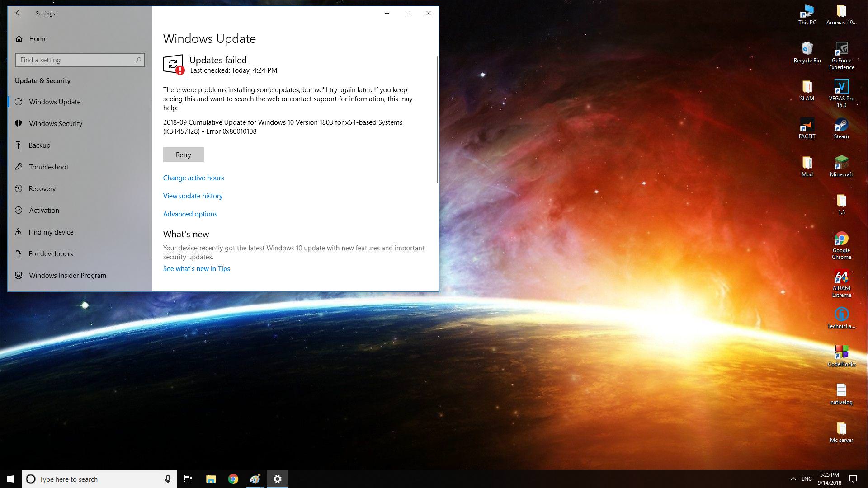868x488 pixels.
Task: Open the Activation section
Action: click(x=80, y=210)
